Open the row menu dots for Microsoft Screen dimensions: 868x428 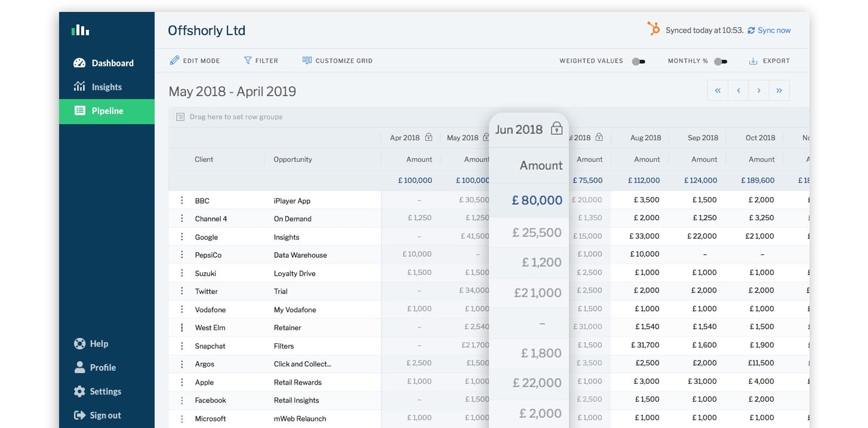(182, 418)
